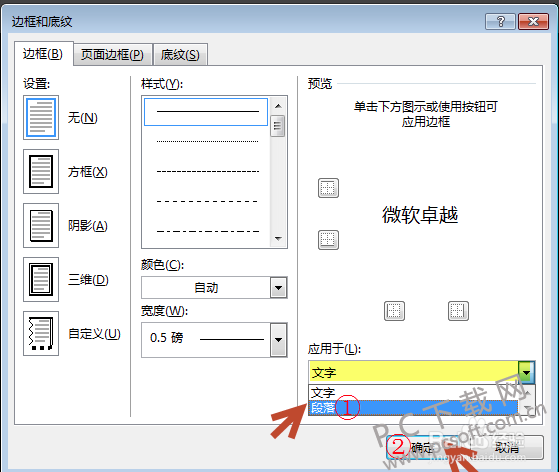
Task: Click the 确定 OK button
Action: [422, 447]
